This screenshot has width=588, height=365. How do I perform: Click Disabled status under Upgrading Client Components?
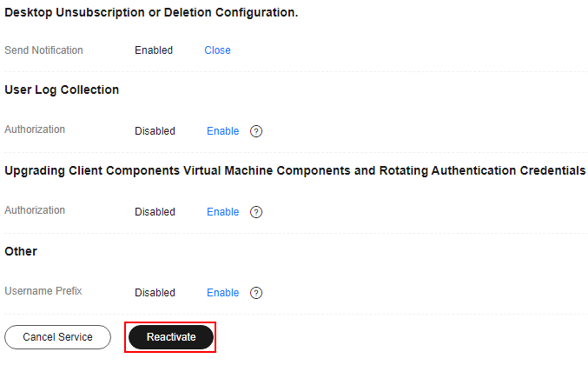[155, 211]
